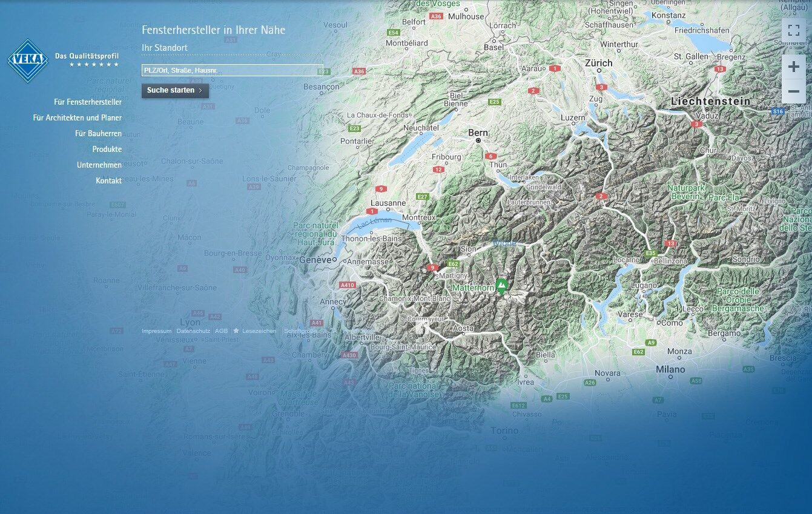This screenshot has height=514, width=812.
Task: Click the arrow on Suche starten button
Action: point(200,90)
